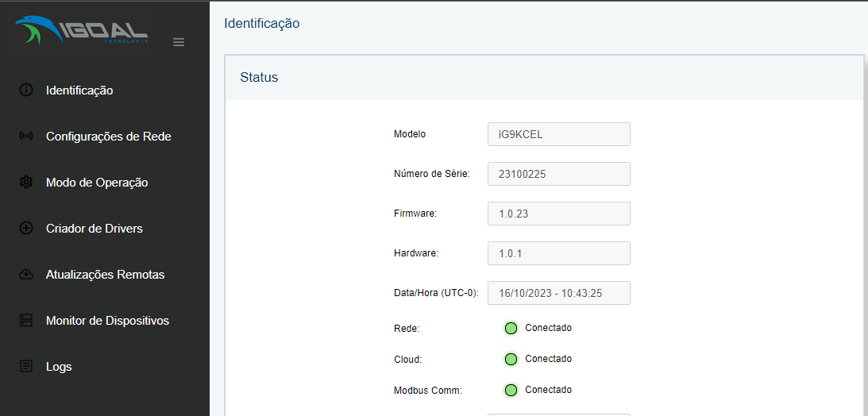Viewport: 868px width, 416px height.
Task: Click the cloud icon beside Atualizações Remotas
Action: pyautogui.click(x=26, y=275)
